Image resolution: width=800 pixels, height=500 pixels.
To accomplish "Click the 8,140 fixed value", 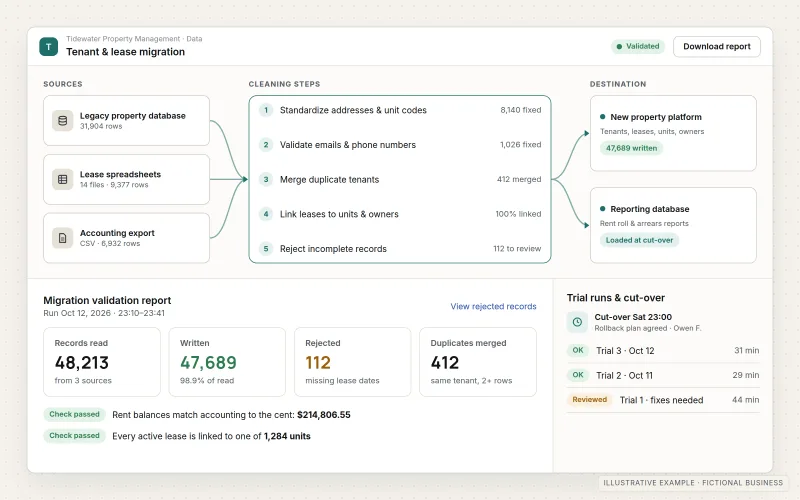I will (520, 110).
